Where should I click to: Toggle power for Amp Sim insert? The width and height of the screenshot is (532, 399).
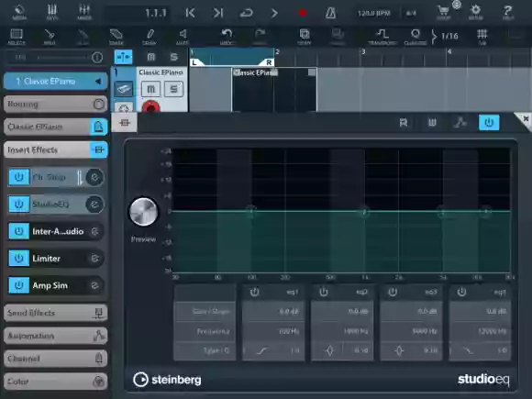(x=18, y=285)
